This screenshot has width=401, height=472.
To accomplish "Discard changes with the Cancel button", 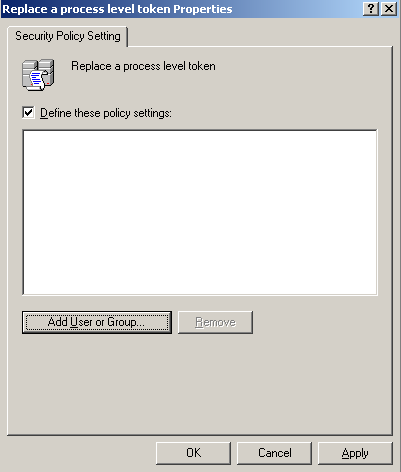I will (274, 453).
